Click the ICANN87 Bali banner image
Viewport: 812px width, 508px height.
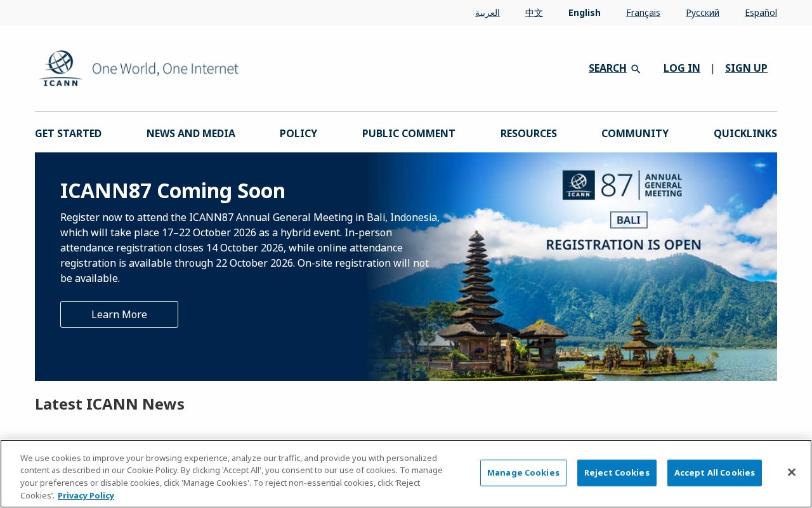click(571, 267)
